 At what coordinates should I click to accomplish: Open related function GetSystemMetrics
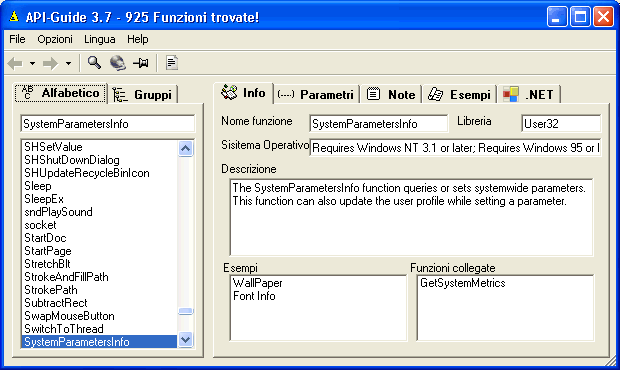pos(463,283)
